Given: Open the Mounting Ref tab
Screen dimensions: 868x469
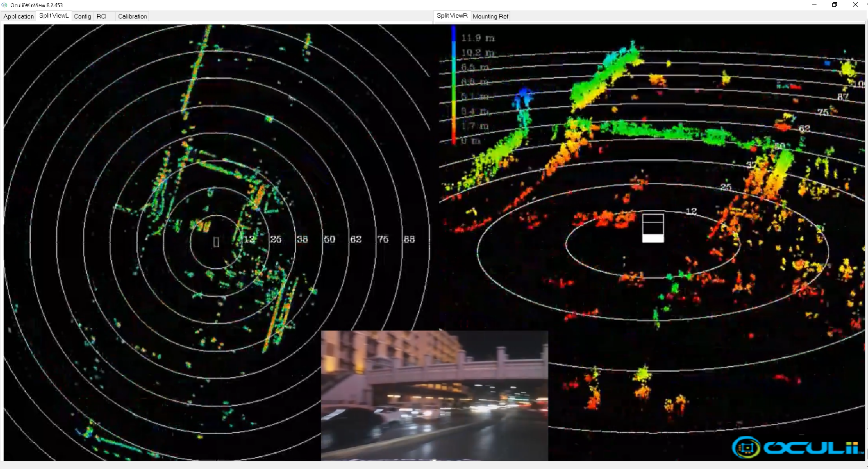Looking at the screenshot, I should pyautogui.click(x=491, y=16).
